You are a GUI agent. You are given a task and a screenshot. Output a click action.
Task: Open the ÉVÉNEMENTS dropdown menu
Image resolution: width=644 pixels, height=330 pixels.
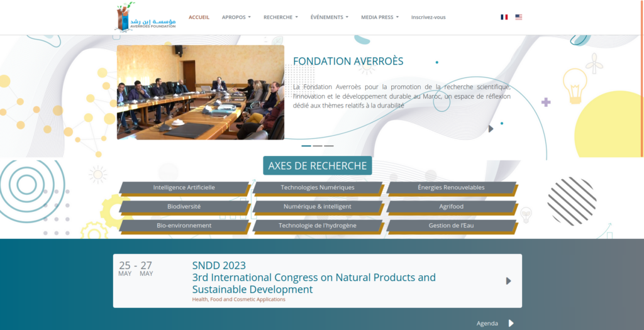click(x=330, y=17)
